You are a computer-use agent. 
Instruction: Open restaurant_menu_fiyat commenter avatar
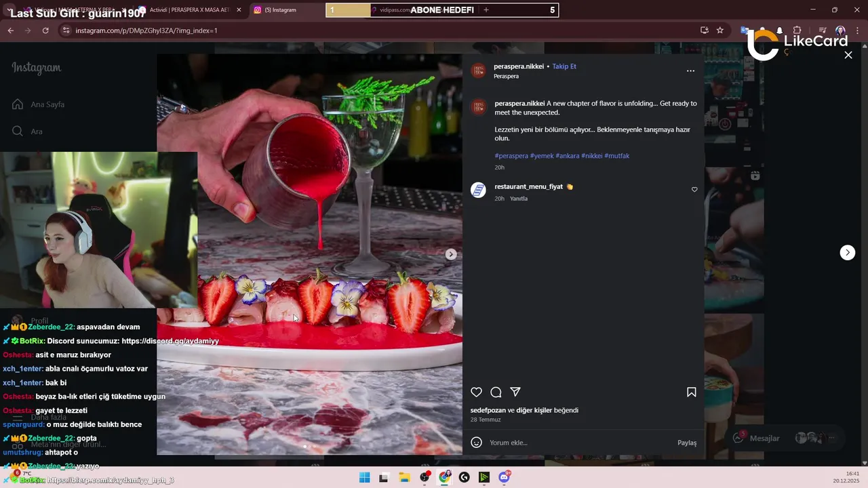coord(479,190)
